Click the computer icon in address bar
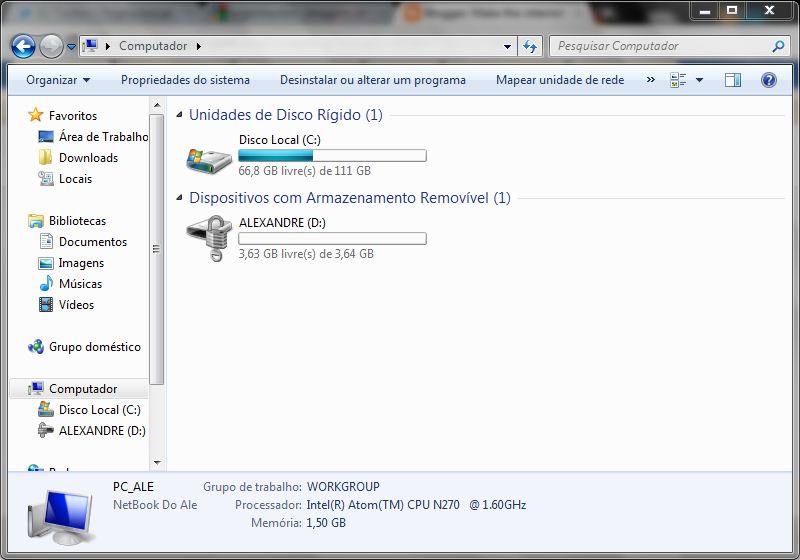The width and height of the screenshot is (800, 560). [90, 46]
